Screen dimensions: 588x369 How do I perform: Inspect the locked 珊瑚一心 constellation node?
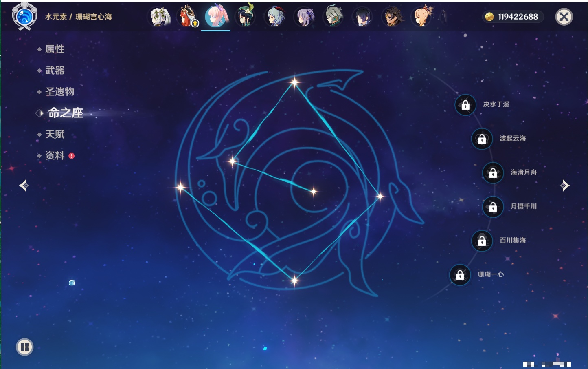pyautogui.click(x=460, y=275)
